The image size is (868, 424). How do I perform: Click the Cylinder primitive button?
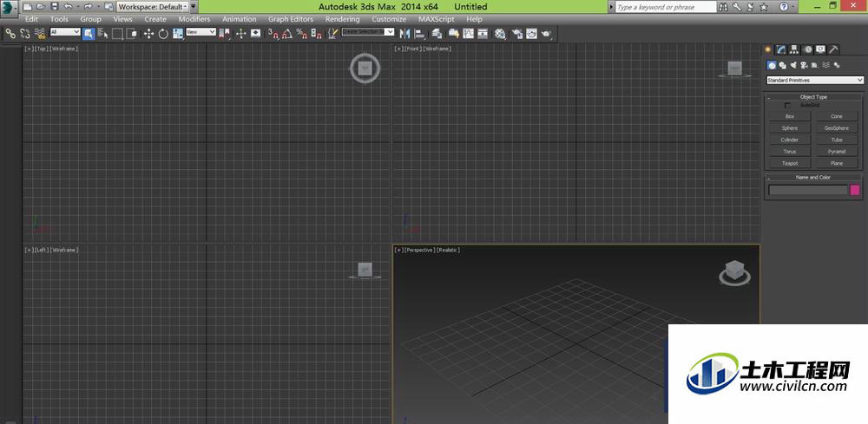pyautogui.click(x=790, y=140)
